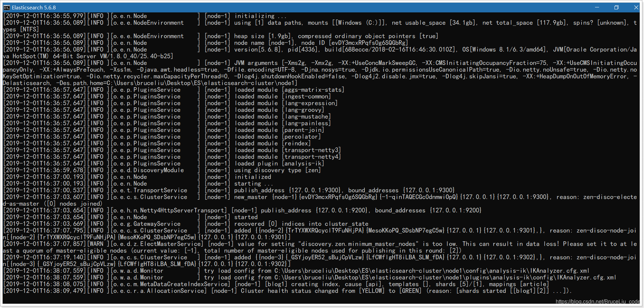Click timestamp '2019-12-01T16:36:55,979'
Screen dimensions: 644x308
pyautogui.click(x=44, y=16)
